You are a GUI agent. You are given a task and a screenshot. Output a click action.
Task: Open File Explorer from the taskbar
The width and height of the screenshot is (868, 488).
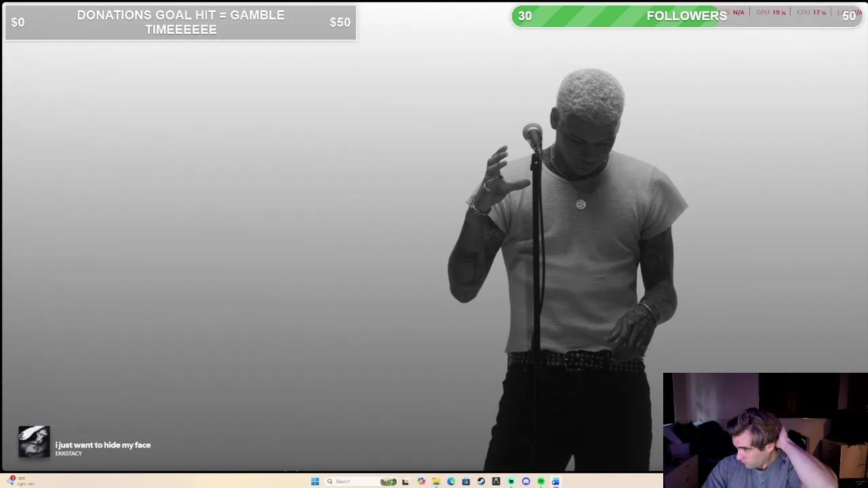[x=436, y=481]
